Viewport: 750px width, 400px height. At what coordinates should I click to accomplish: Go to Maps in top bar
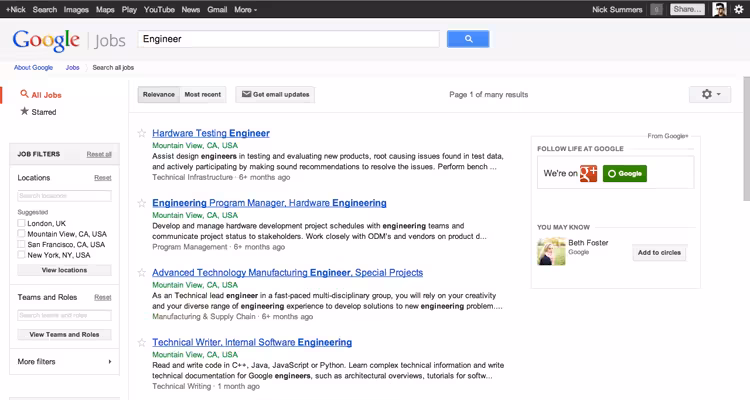[105, 10]
